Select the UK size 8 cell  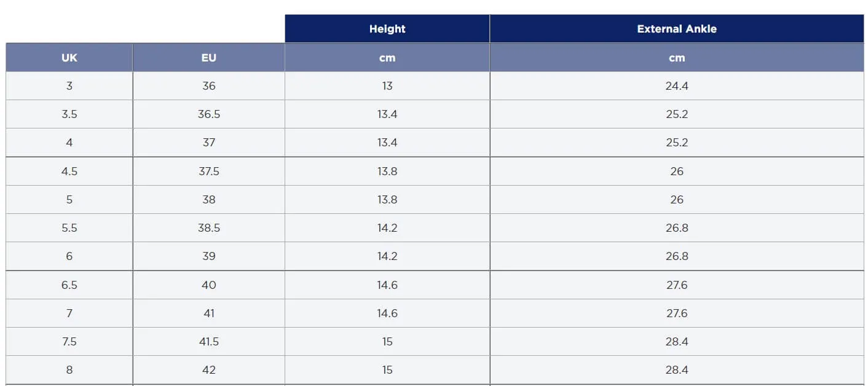(x=69, y=370)
